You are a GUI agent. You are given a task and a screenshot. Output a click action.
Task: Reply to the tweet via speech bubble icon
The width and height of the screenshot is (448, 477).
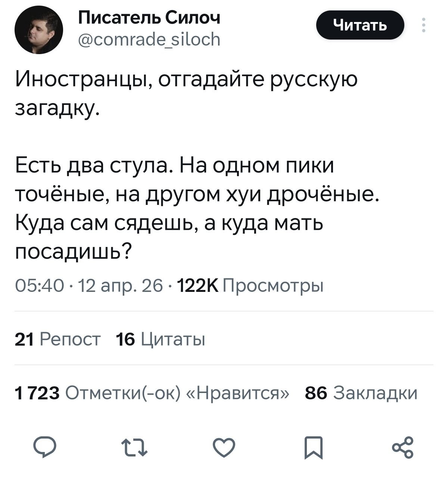45,447
